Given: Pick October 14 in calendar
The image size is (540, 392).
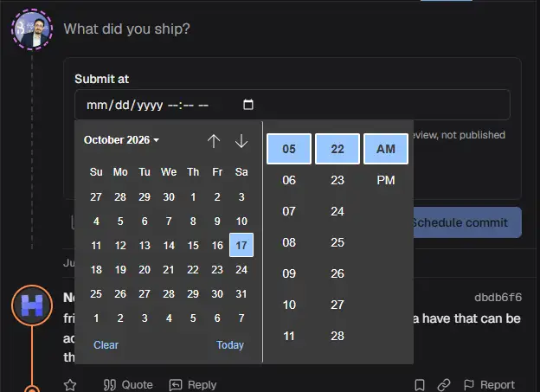Looking at the screenshot, I should (169, 245).
